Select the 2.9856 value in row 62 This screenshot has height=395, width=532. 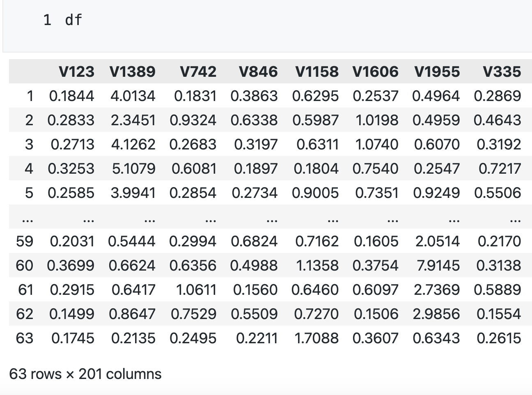[436, 314]
